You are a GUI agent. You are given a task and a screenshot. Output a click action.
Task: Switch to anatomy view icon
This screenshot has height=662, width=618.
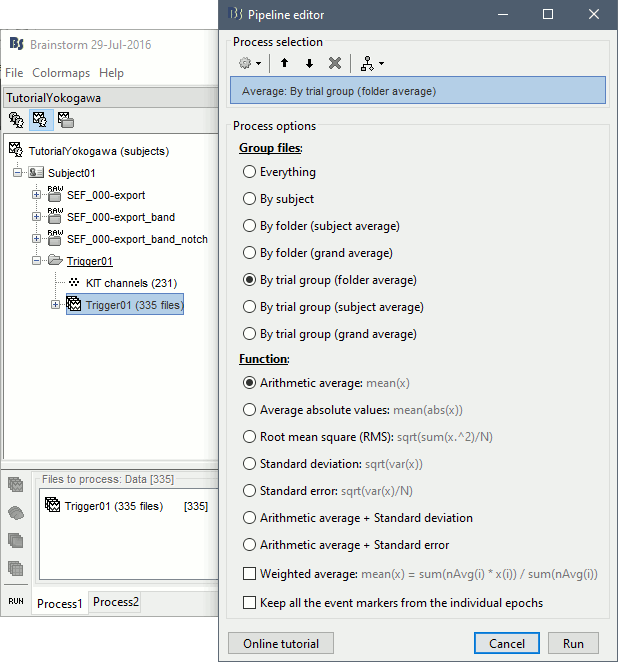pos(16,120)
